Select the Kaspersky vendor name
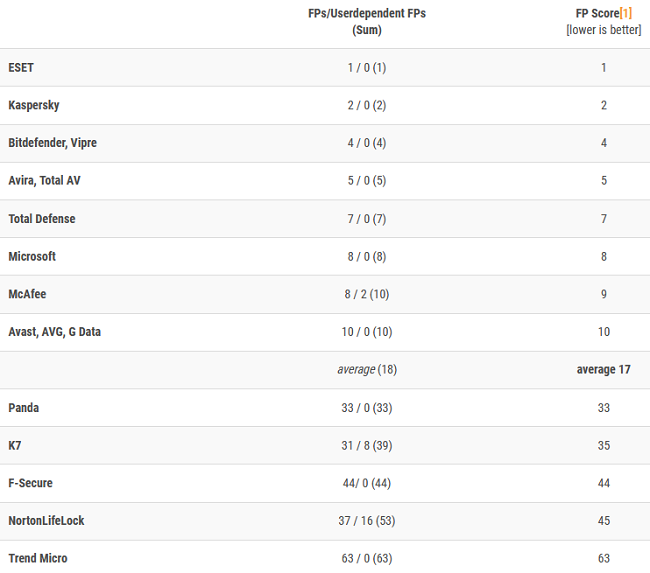The image size is (650, 573). (x=34, y=105)
